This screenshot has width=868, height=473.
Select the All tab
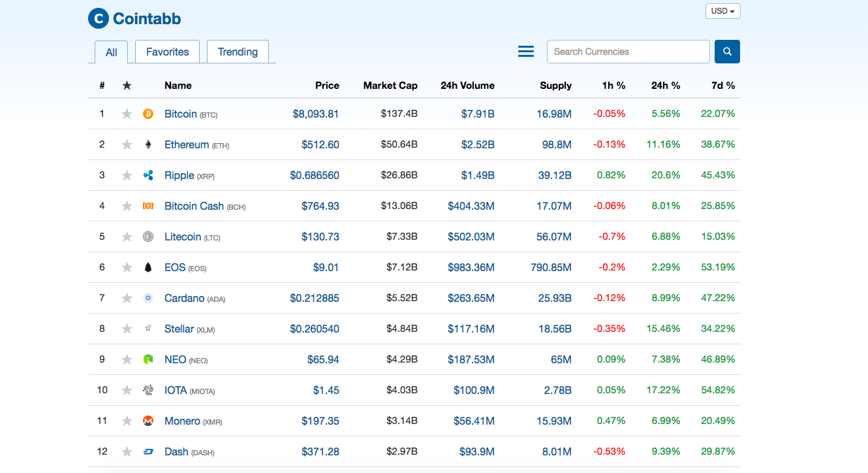click(112, 52)
